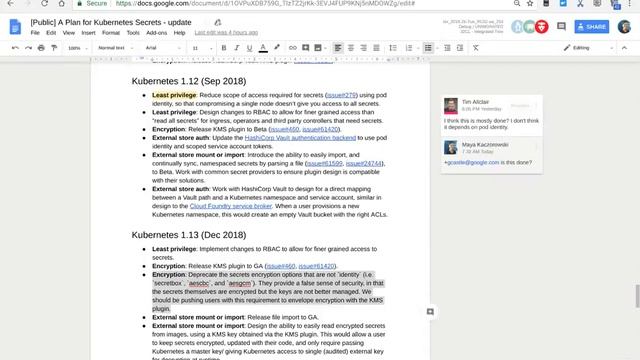Image resolution: width=640 pixels, height=360 pixels.
Task: Open line spacing options
Action: click(x=393, y=48)
